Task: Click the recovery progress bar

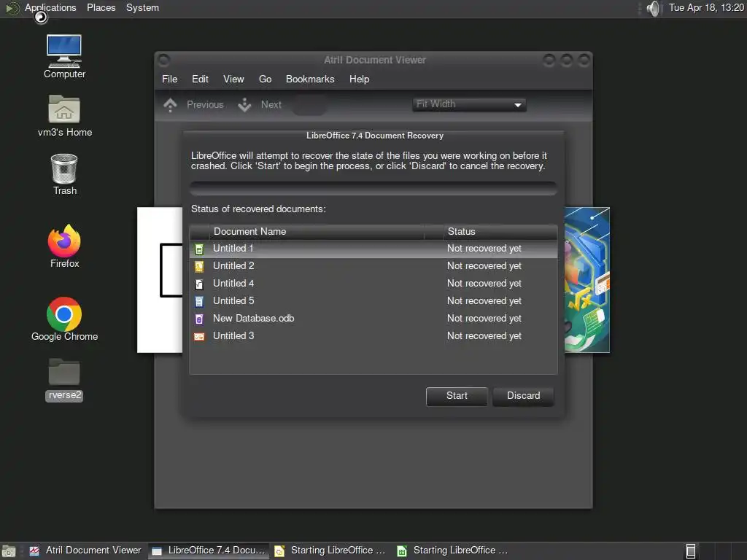Action: (373, 189)
